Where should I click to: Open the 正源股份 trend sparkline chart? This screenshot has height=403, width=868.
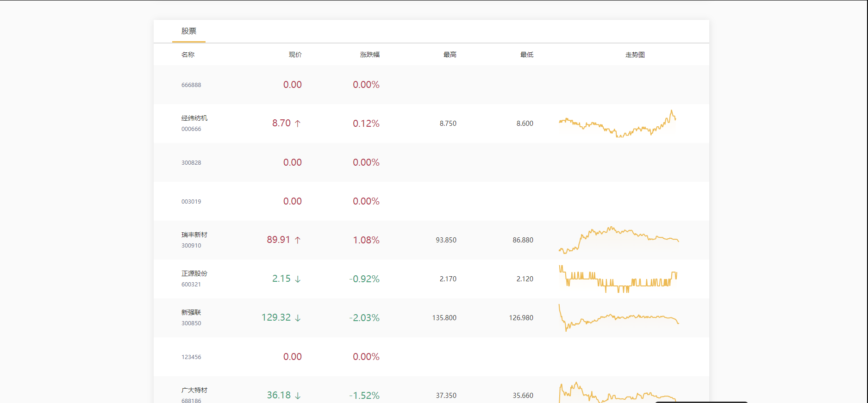click(619, 279)
